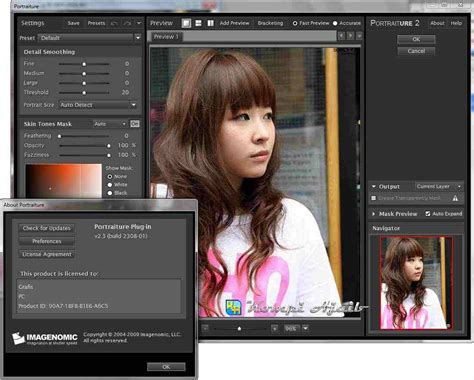The height and width of the screenshot is (380, 474).
Task: Click Cancel in Portraiture panel
Action: coord(416,51)
